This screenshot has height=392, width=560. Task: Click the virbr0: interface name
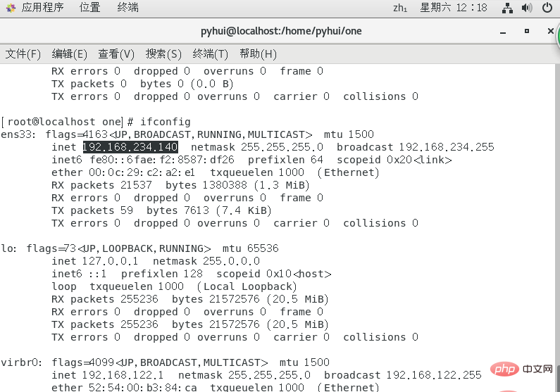21,362
